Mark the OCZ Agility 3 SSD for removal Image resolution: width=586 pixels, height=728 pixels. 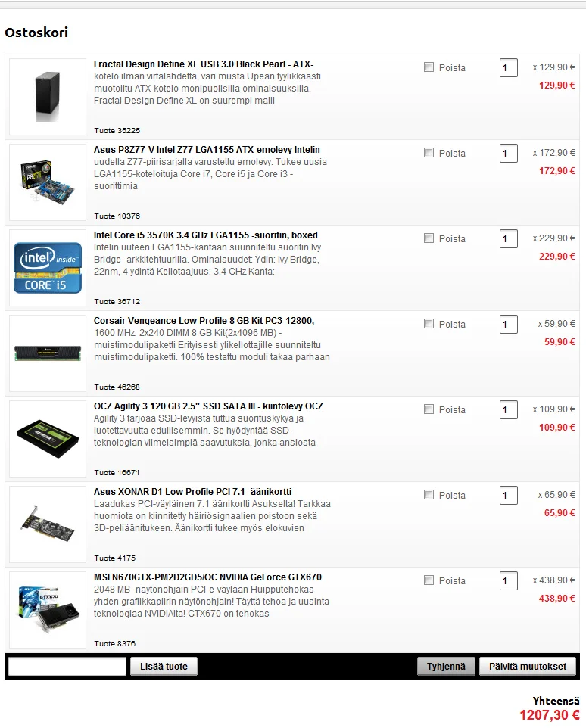(429, 409)
